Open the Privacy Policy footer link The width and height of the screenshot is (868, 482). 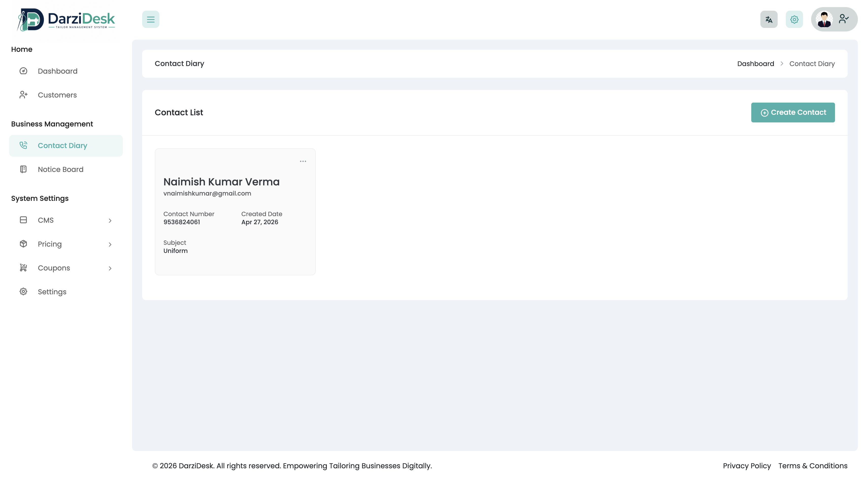pyautogui.click(x=747, y=466)
